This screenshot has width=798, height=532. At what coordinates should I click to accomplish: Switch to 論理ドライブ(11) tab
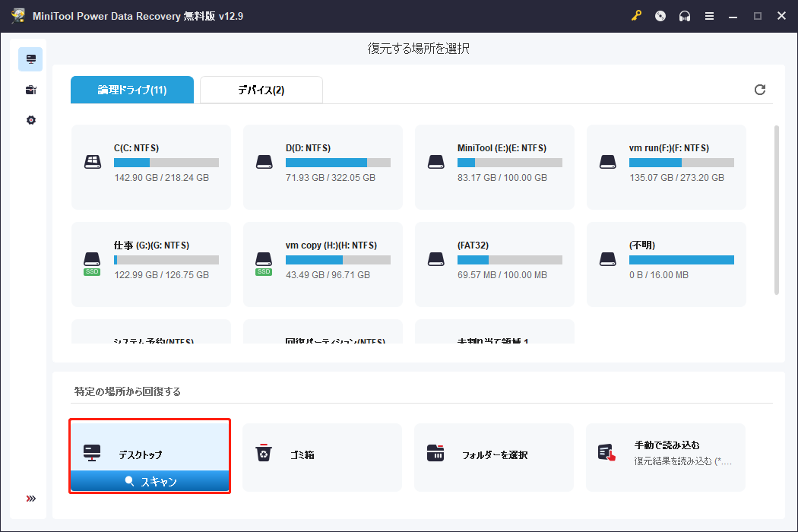click(131, 90)
